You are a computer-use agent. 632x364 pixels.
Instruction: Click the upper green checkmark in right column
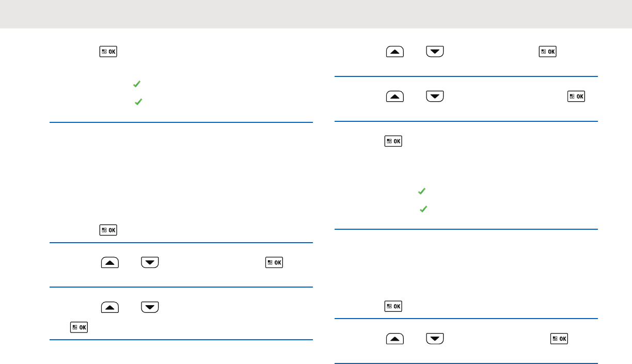tap(421, 191)
